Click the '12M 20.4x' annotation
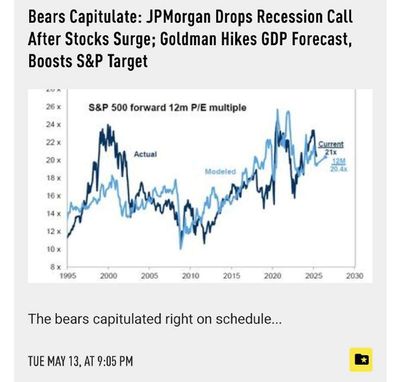 [x=339, y=165]
